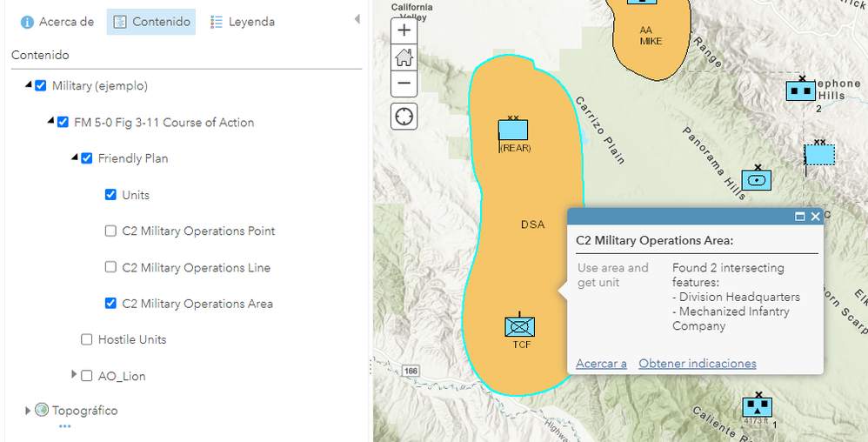
Task: Click the Obtener indicaciones link
Action: (698, 364)
